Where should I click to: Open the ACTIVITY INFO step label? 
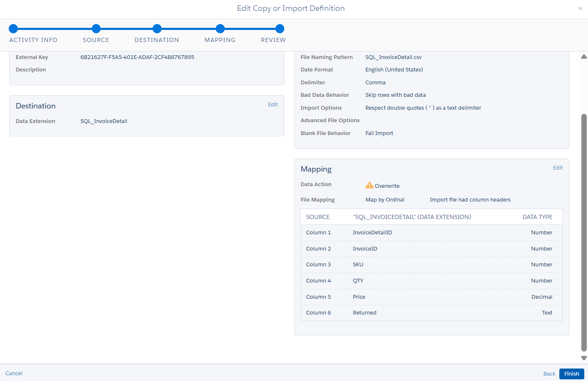pyautogui.click(x=33, y=40)
